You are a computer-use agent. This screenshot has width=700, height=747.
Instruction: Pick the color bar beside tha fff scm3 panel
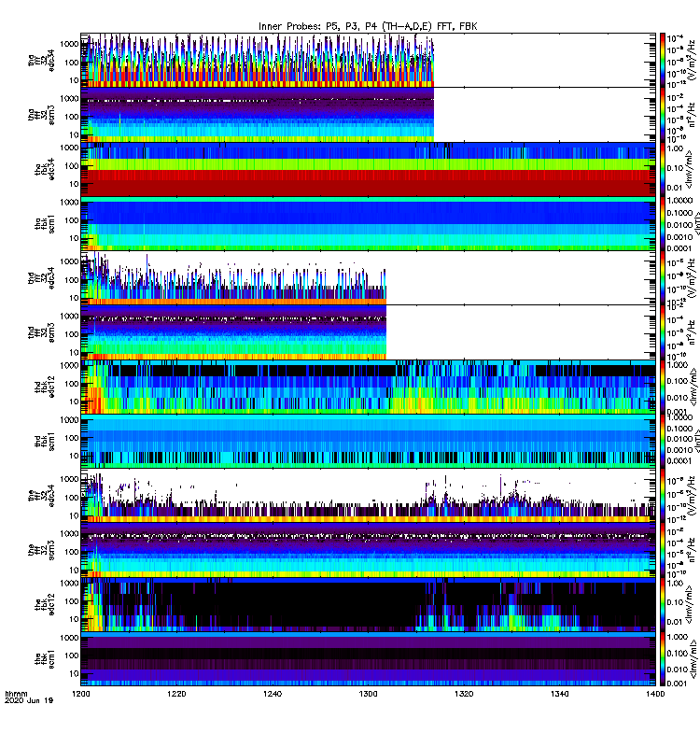[x=663, y=115]
